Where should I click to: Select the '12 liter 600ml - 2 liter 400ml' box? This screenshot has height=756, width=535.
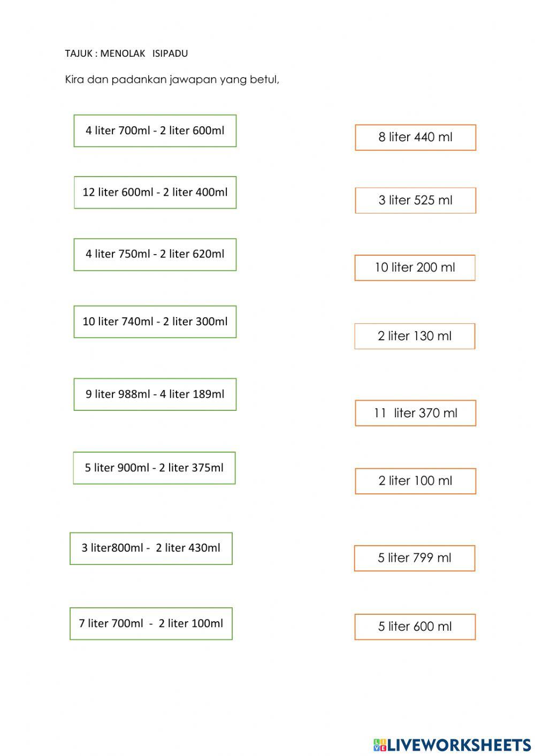(x=155, y=193)
